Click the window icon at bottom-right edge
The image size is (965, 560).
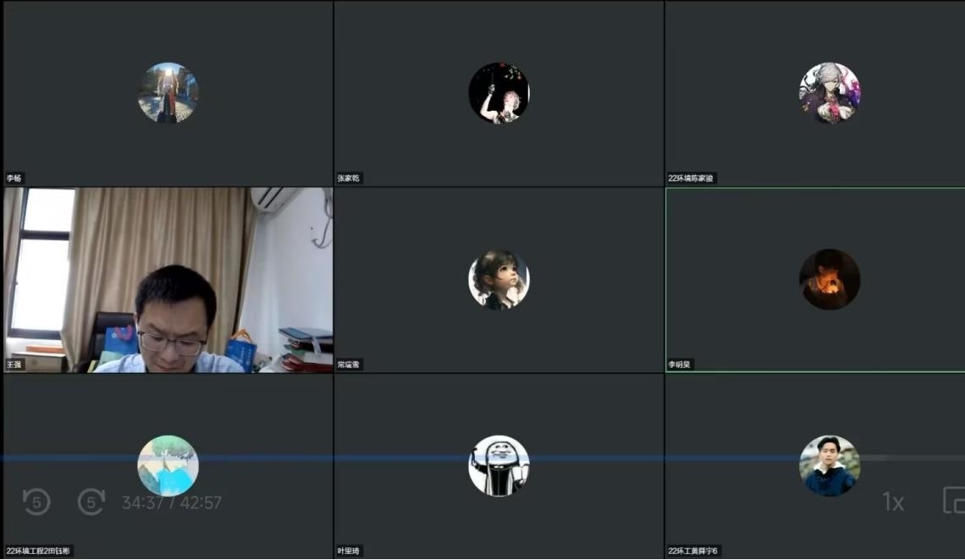tap(954, 501)
